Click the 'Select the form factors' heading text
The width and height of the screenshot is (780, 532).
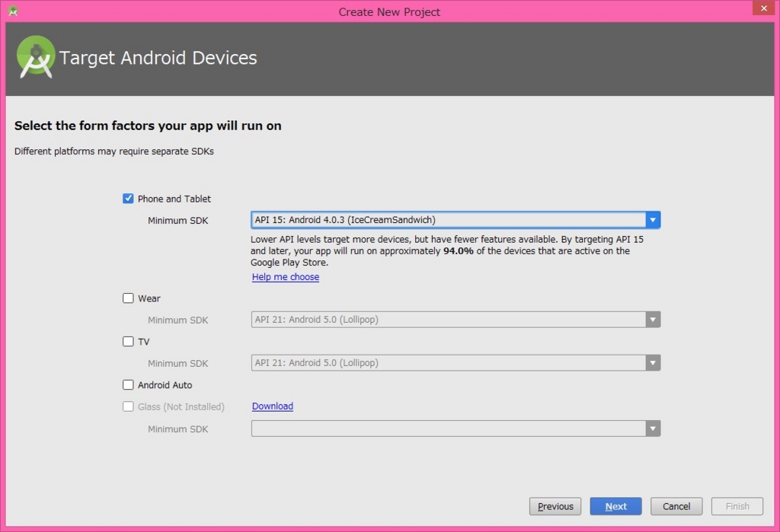(148, 126)
